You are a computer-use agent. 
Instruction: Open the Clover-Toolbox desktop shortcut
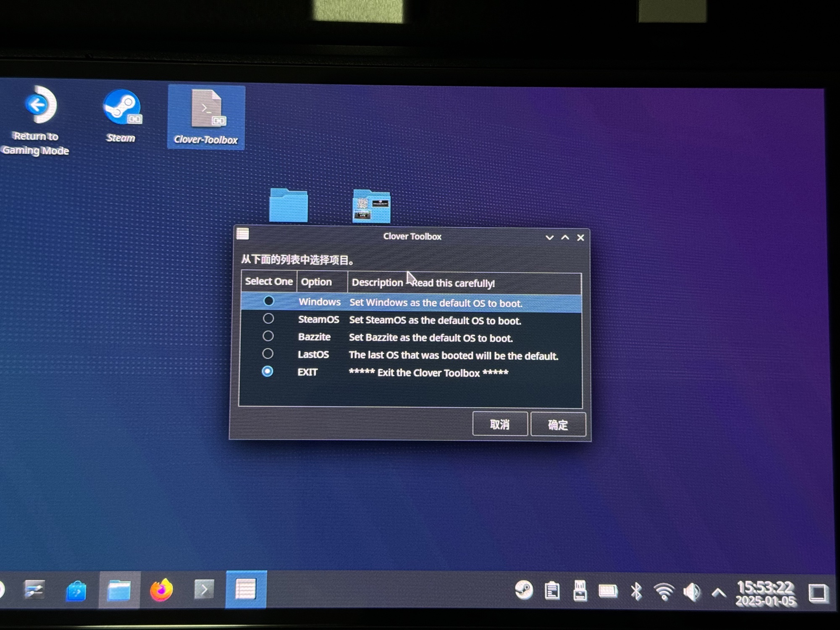point(206,117)
